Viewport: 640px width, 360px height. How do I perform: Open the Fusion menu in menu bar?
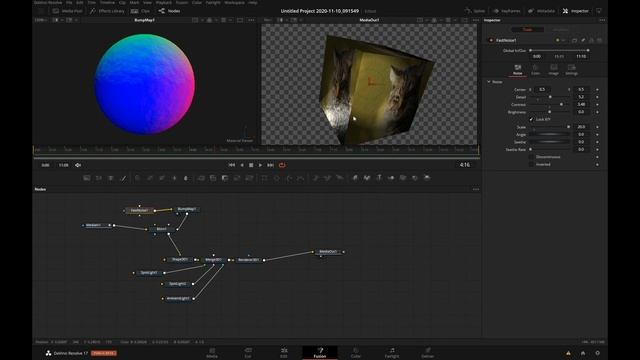point(182,2)
